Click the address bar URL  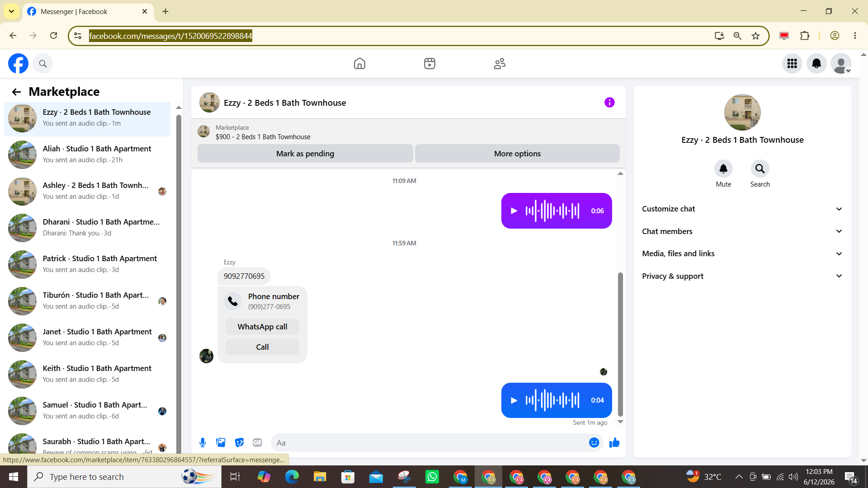coord(170,36)
